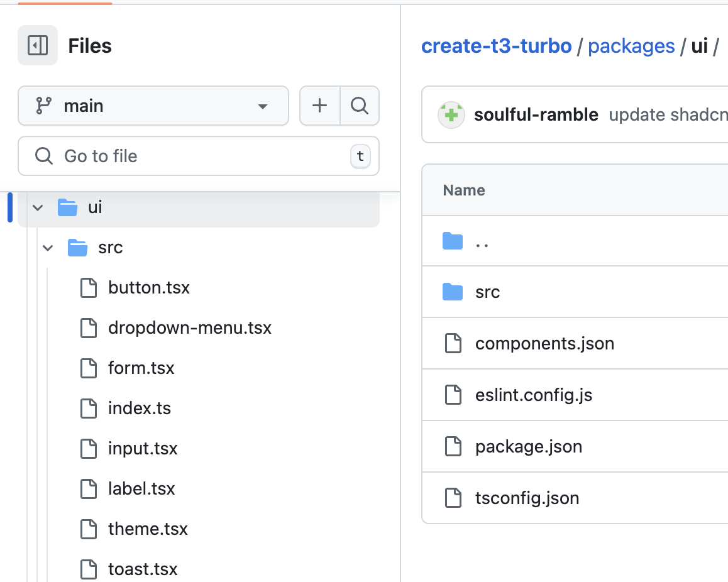Image resolution: width=728 pixels, height=582 pixels.
Task: Go up via the parent directory row
Action: tap(575, 241)
